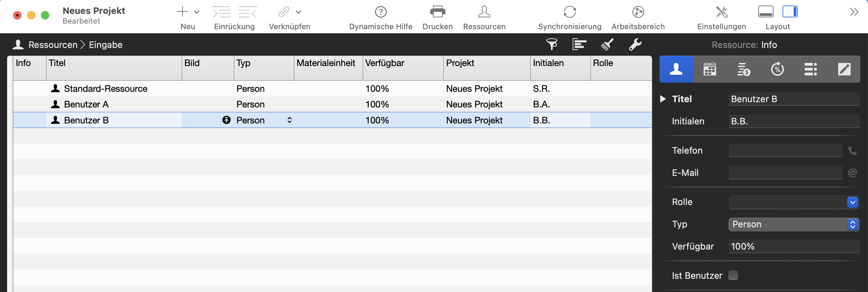This screenshot has width=868, height=292.
Task: Activate the filter funnel icon
Action: pos(552,44)
